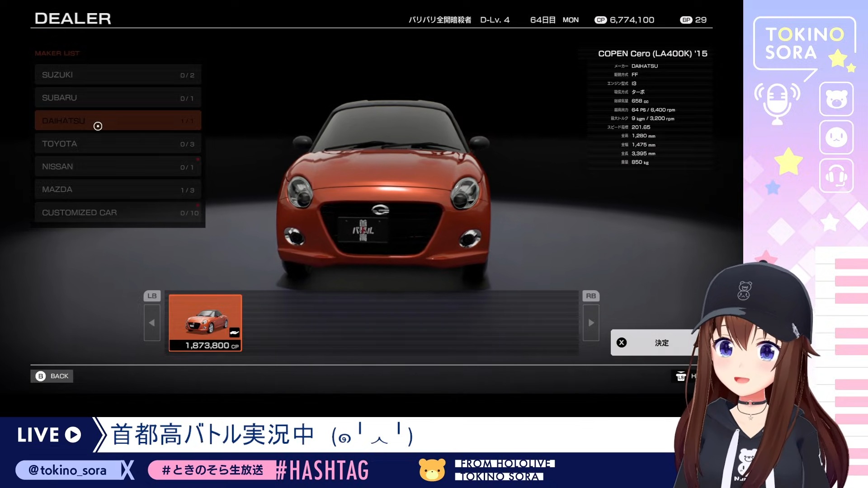Click the orange bear mascot icon
The height and width of the screenshot is (488, 868).
click(432, 469)
